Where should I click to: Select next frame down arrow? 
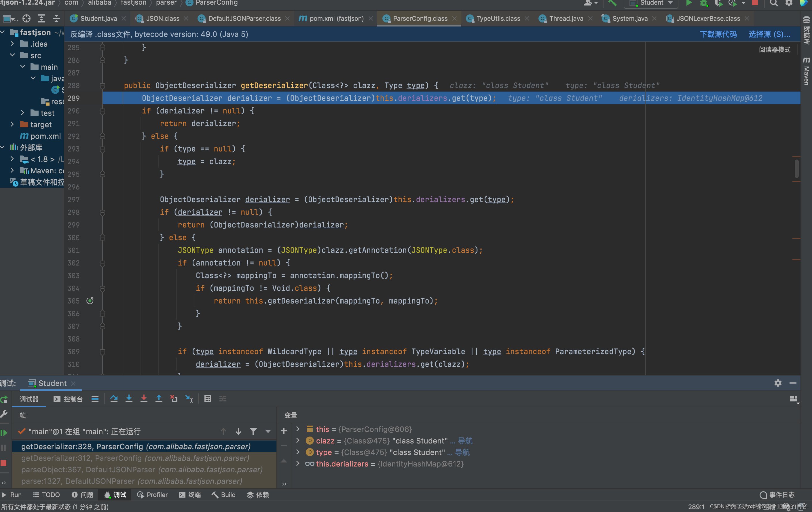coord(238,431)
